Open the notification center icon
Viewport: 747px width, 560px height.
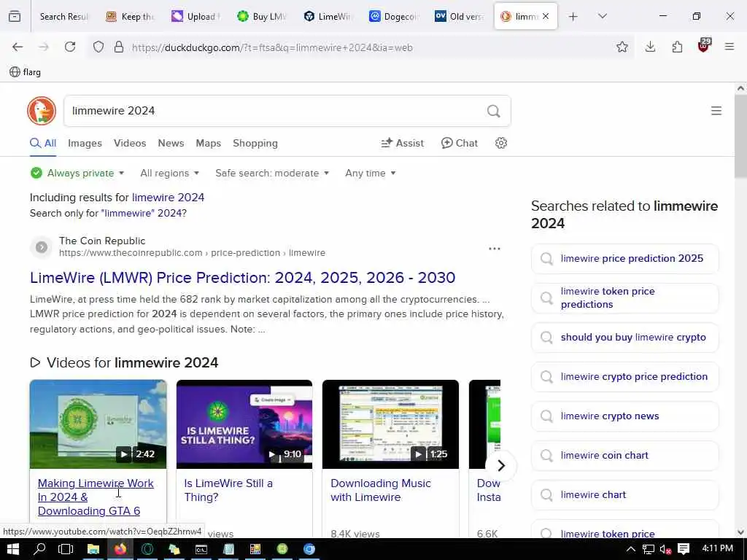tap(684, 549)
